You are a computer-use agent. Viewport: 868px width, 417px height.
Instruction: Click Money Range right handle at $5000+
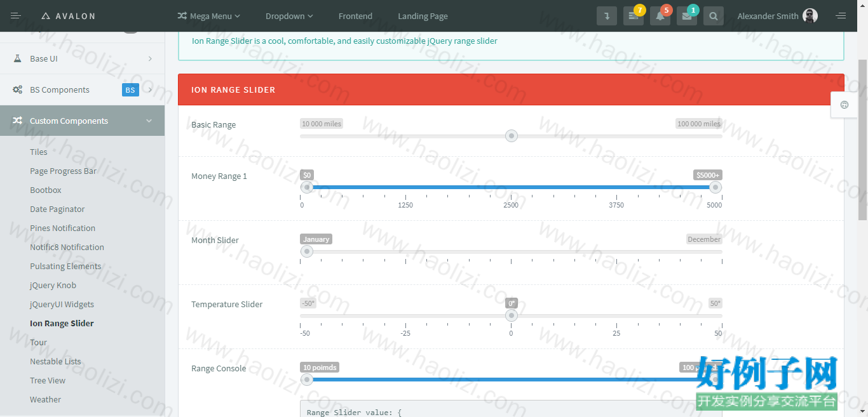click(x=715, y=187)
